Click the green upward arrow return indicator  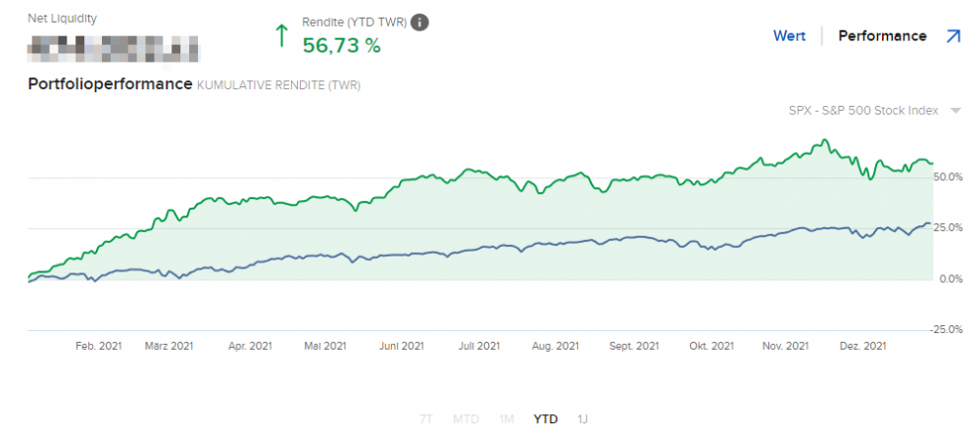tap(282, 35)
